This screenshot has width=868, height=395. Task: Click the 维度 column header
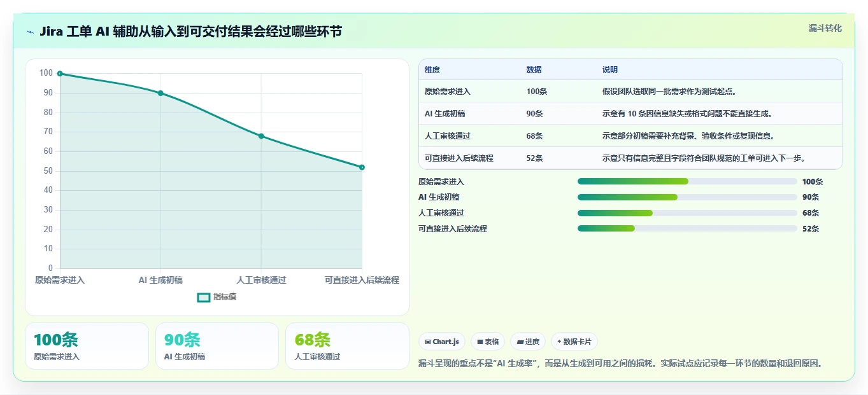coord(432,70)
